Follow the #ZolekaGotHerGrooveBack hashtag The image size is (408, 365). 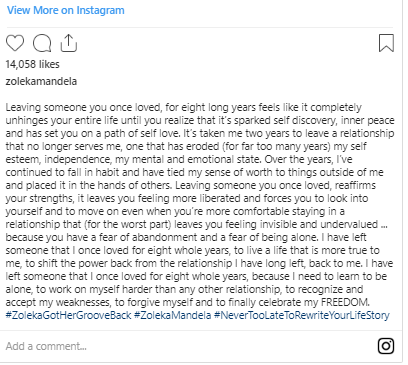coord(68,315)
